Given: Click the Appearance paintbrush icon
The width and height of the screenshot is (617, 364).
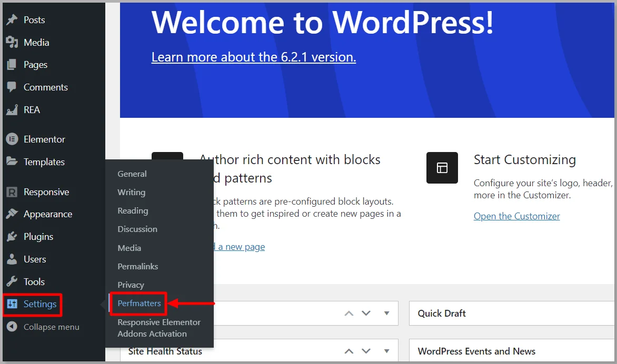Looking at the screenshot, I should pyautogui.click(x=12, y=214).
